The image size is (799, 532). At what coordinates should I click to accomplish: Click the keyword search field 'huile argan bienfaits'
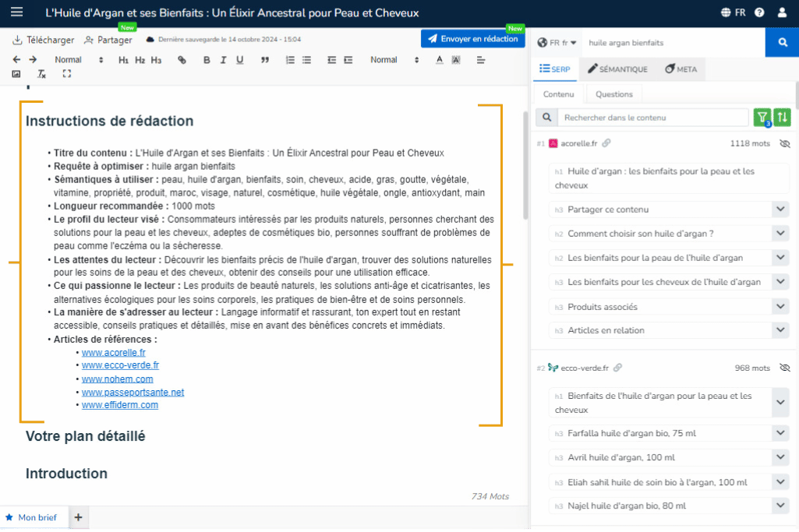point(673,43)
